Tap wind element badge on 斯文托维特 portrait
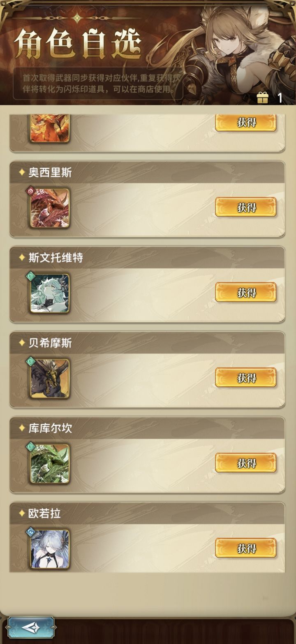The height and width of the screenshot is (644, 296). pos(31,276)
